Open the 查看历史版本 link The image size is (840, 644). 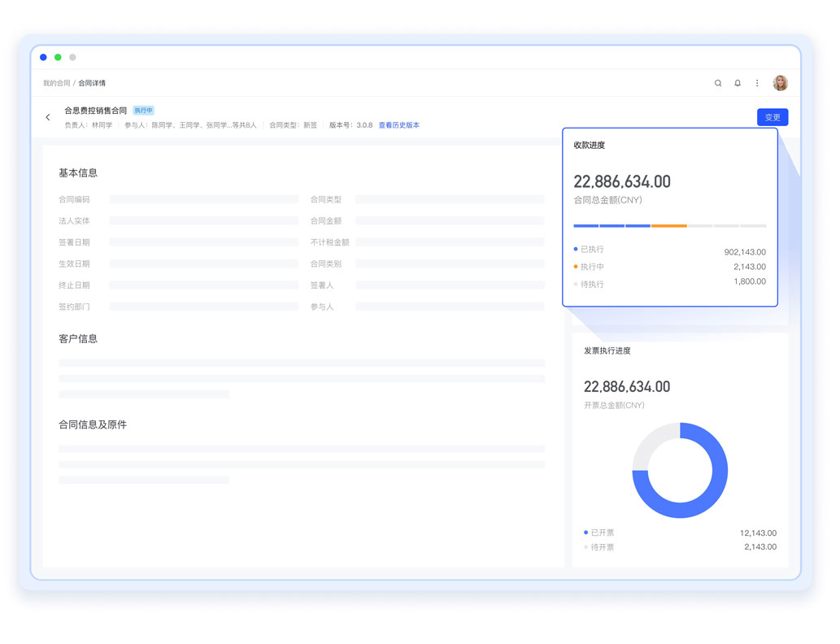coord(398,125)
